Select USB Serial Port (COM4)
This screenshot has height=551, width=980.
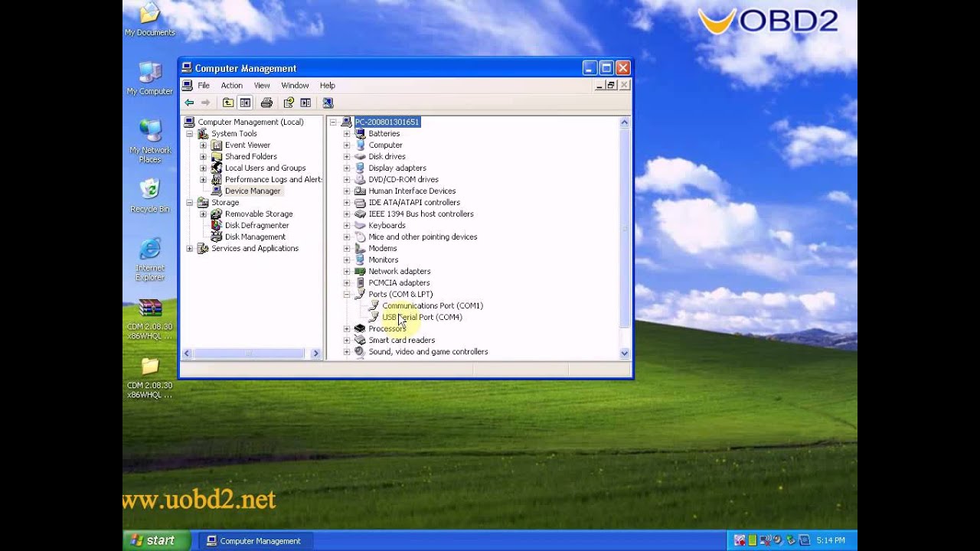[x=422, y=317]
